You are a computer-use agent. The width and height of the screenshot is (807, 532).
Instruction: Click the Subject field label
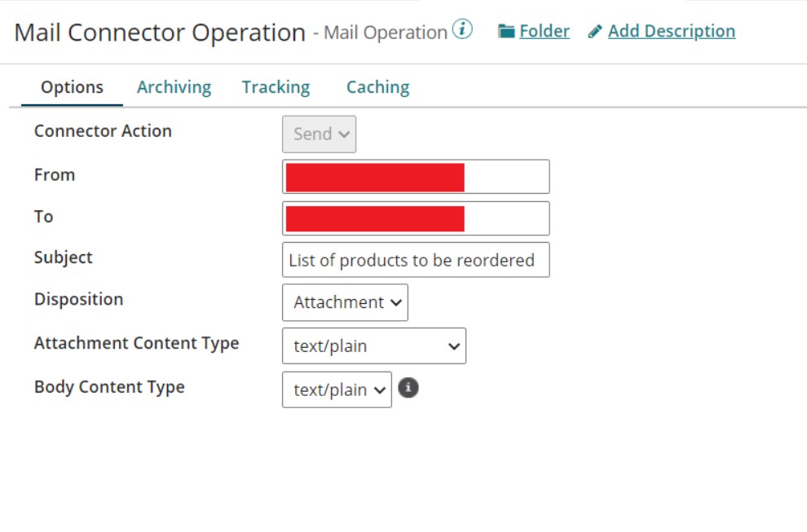coord(63,257)
